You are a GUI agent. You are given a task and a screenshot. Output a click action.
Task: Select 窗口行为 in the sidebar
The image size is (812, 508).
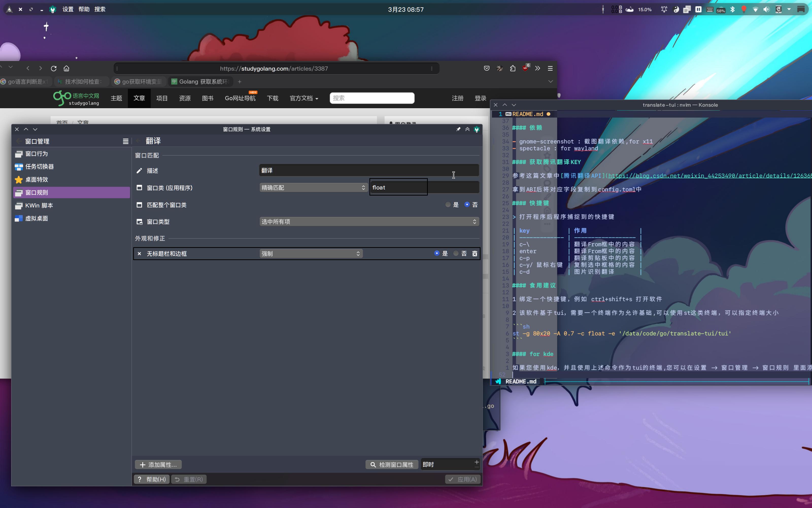pos(72,154)
